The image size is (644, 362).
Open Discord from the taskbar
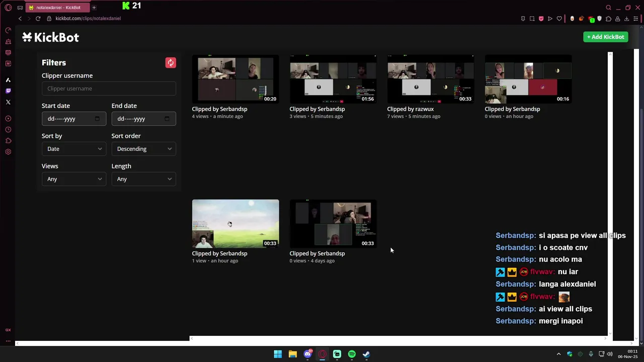[307, 354]
